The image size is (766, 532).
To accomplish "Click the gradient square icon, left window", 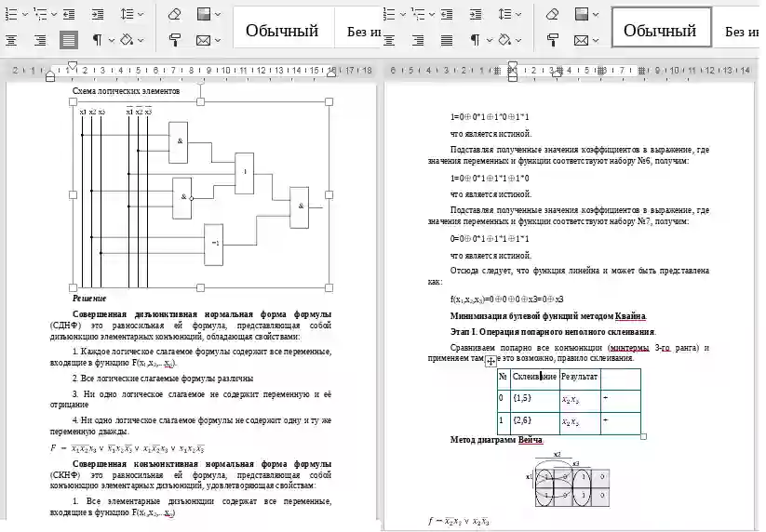I will point(203,14).
